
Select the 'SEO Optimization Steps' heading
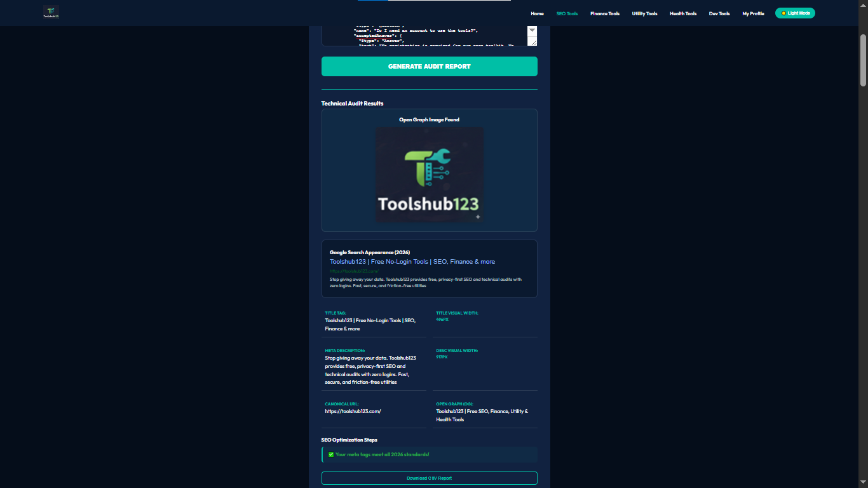click(x=349, y=440)
